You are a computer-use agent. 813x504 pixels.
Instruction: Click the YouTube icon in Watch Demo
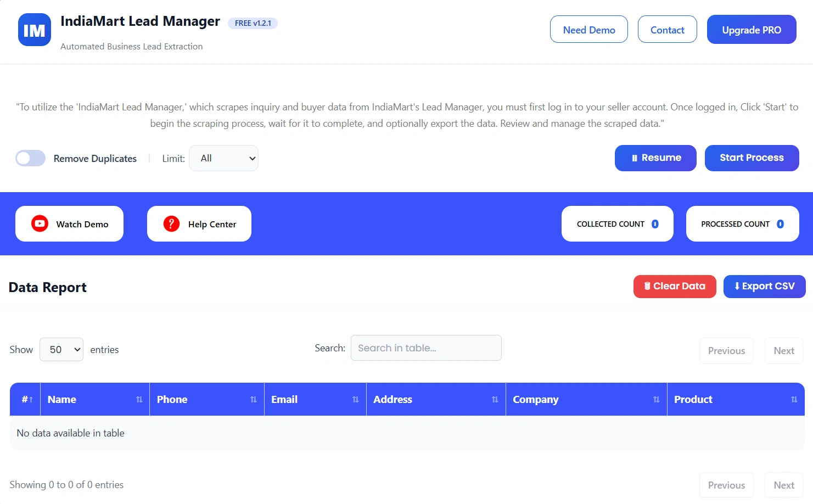pos(40,223)
